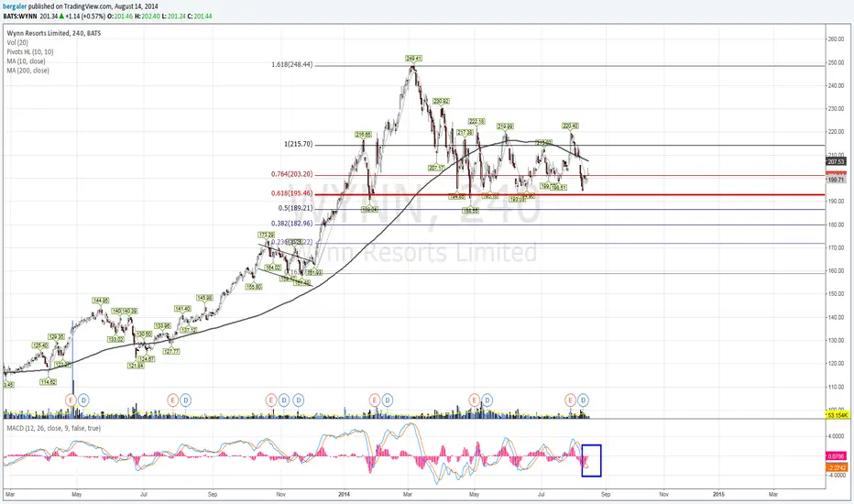Click the 124.87 pivot low label
The image size is (854, 504).
coord(147,359)
